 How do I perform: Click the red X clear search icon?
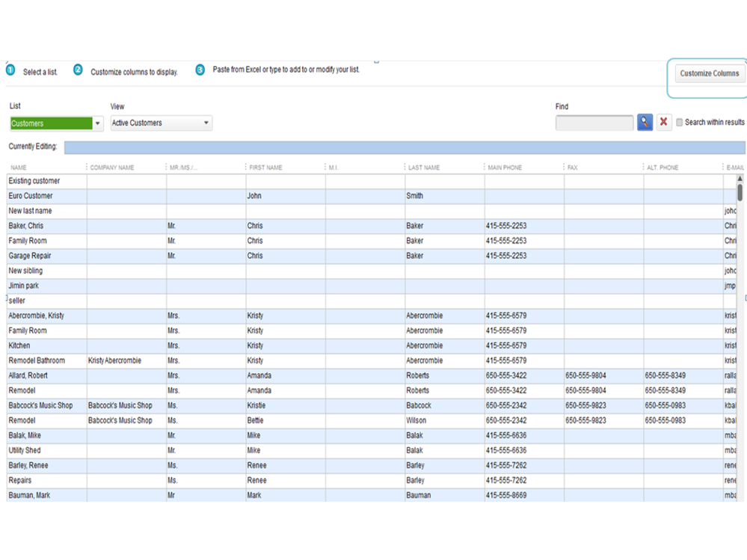[x=663, y=123]
